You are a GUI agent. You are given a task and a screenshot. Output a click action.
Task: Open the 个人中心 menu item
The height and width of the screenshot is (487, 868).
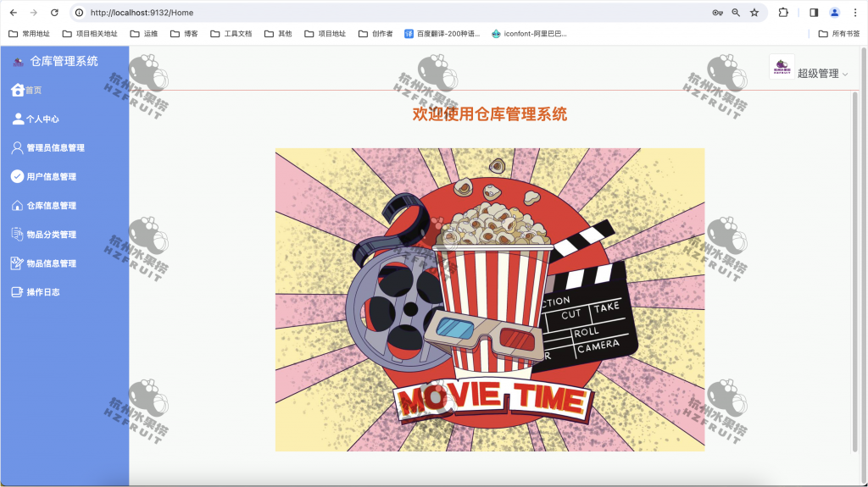coord(64,119)
